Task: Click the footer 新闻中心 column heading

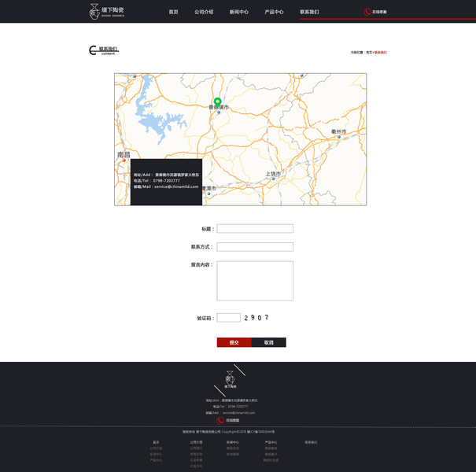Action: [233, 442]
